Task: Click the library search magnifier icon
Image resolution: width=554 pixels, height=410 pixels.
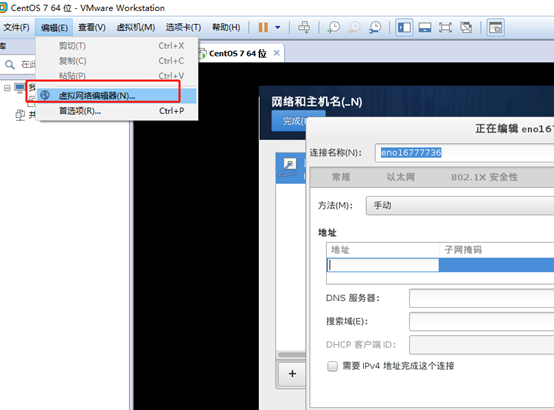Action: [x=10, y=64]
